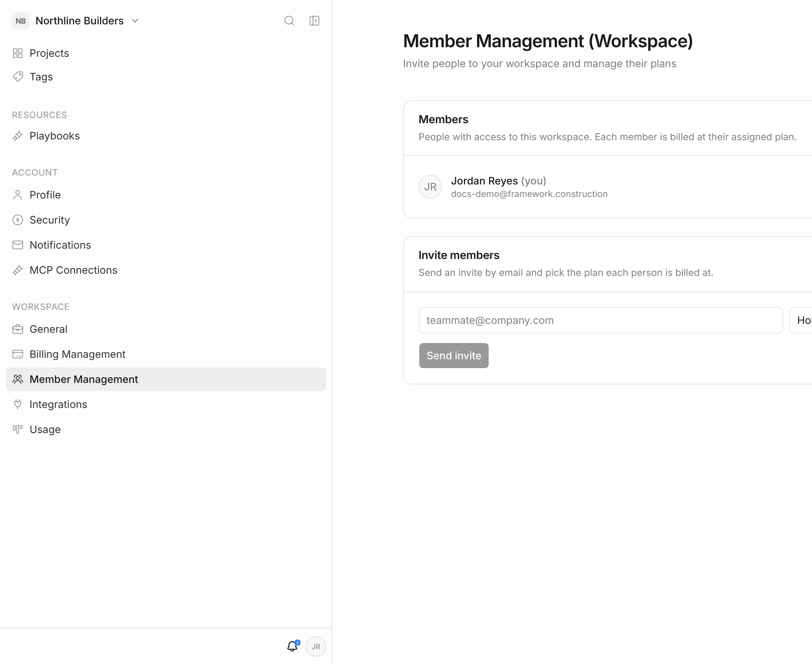The width and height of the screenshot is (812, 664).
Task: Click the Integrations plug icon
Action: click(18, 404)
